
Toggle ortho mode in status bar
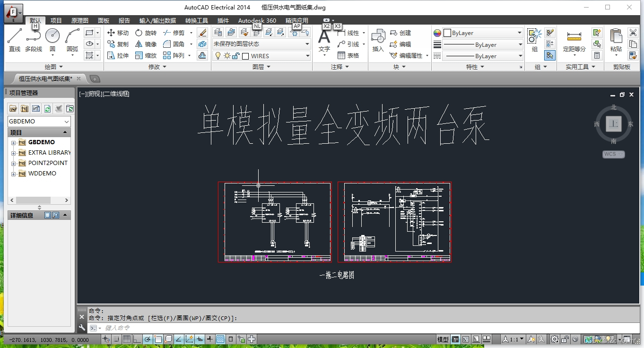[x=137, y=339]
